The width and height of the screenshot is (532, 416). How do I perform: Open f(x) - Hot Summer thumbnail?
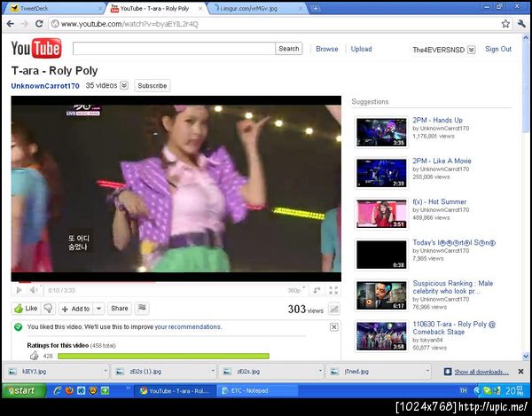tap(381, 214)
